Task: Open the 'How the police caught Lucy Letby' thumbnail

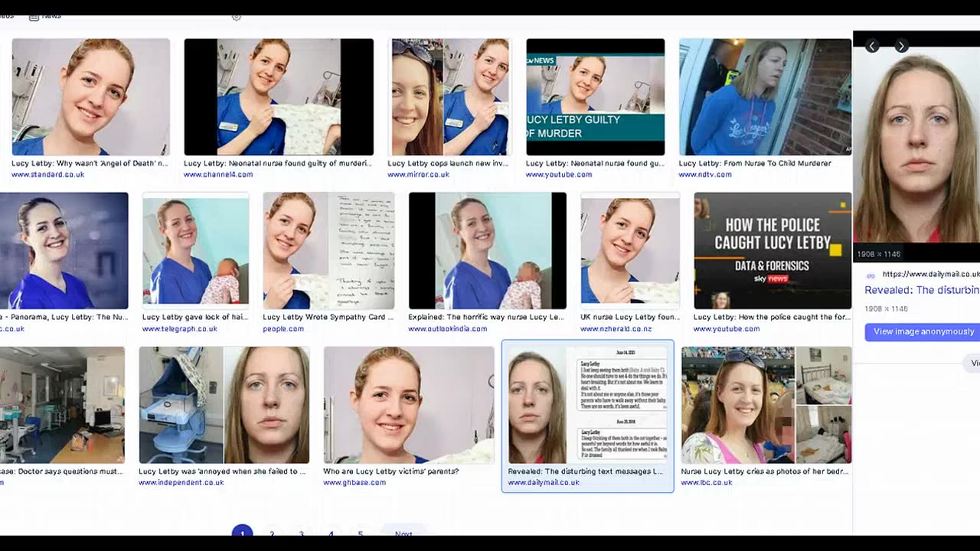Action: tap(773, 250)
